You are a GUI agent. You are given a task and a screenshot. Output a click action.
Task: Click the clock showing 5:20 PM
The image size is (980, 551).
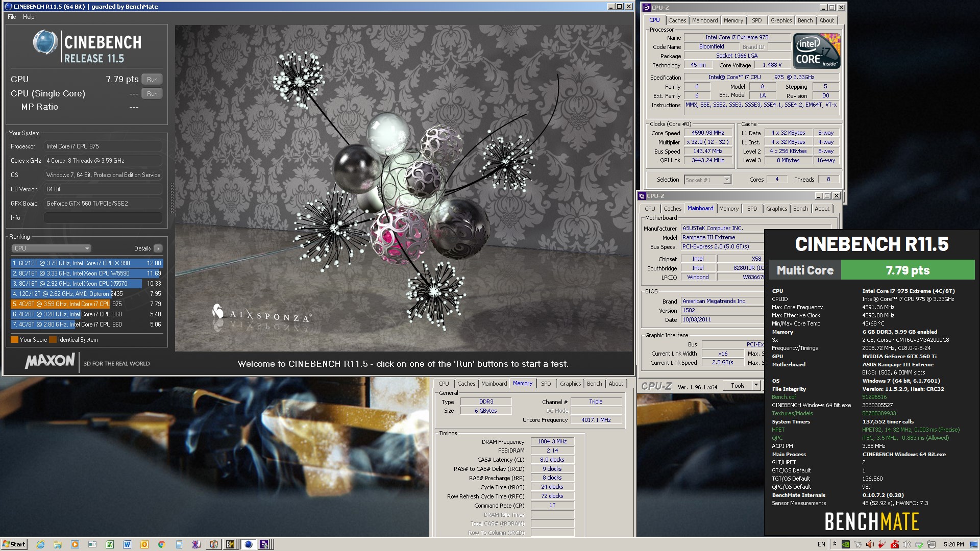click(x=953, y=544)
